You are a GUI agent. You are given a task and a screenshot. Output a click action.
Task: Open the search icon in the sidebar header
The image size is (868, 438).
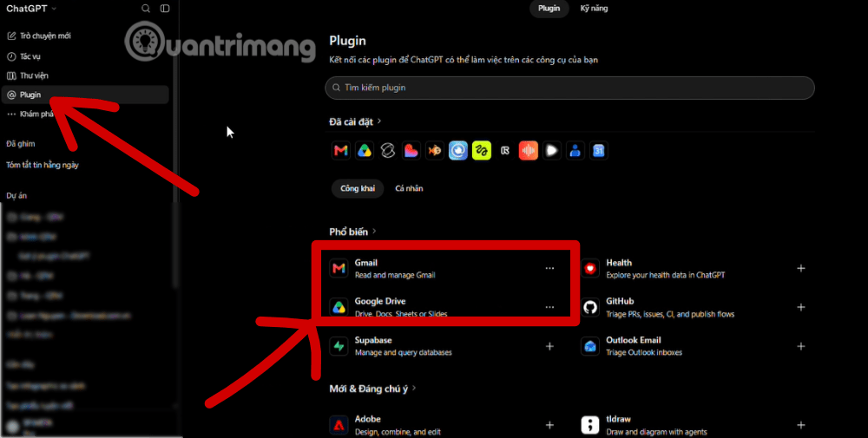(146, 9)
